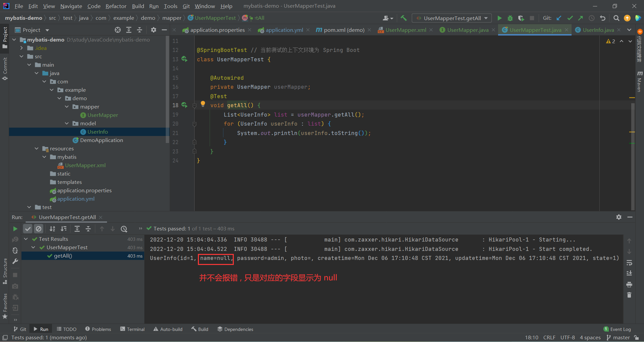This screenshot has height=342, width=644.
Task: Switch to the application.yml editor tab
Action: click(284, 30)
